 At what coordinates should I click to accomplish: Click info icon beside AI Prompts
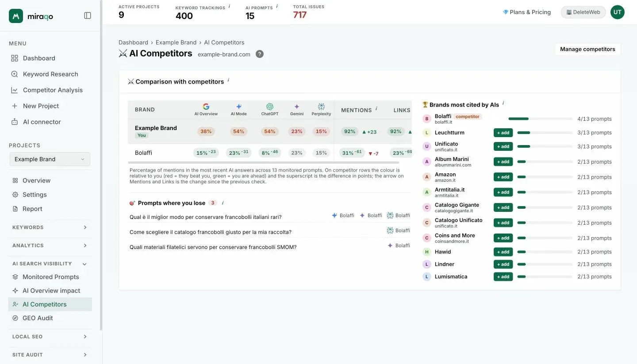tap(277, 6)
